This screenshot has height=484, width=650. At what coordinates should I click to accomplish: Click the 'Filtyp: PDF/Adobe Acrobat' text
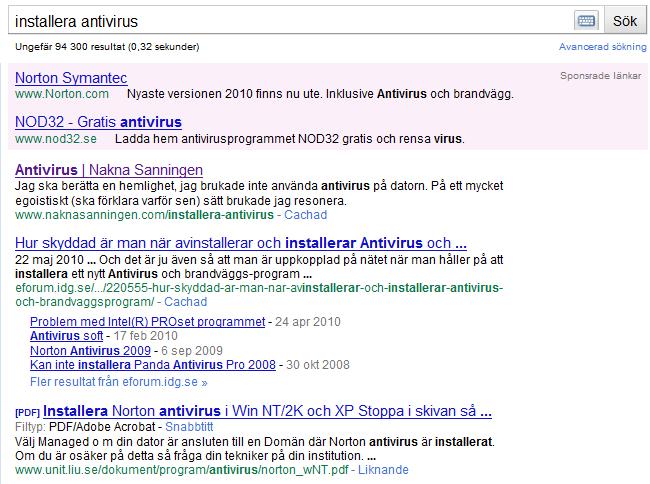(85, 426)
